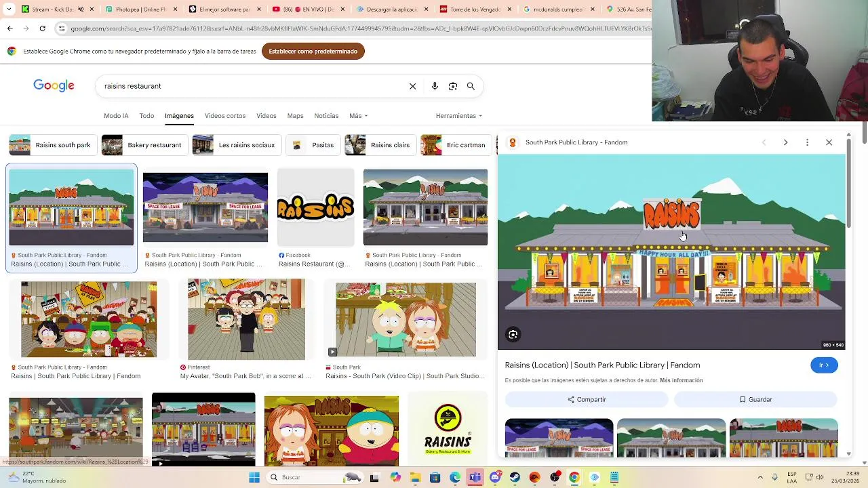Open Raisins (Location) Fandom title link

602,365
